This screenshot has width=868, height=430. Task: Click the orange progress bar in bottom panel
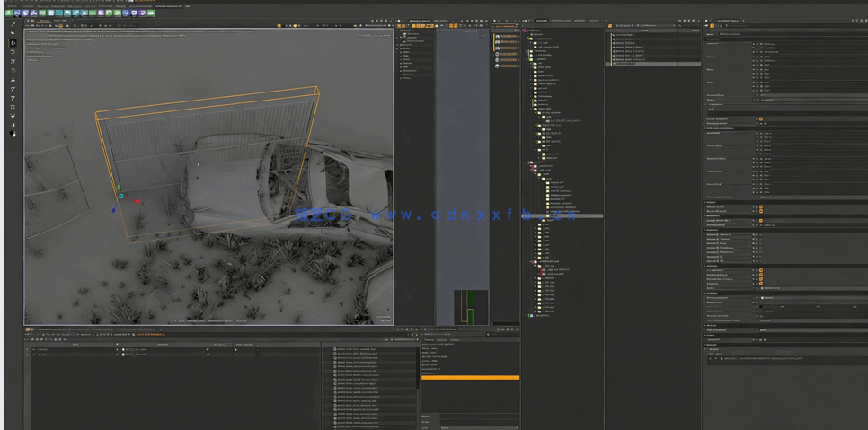tap(470, 377)
